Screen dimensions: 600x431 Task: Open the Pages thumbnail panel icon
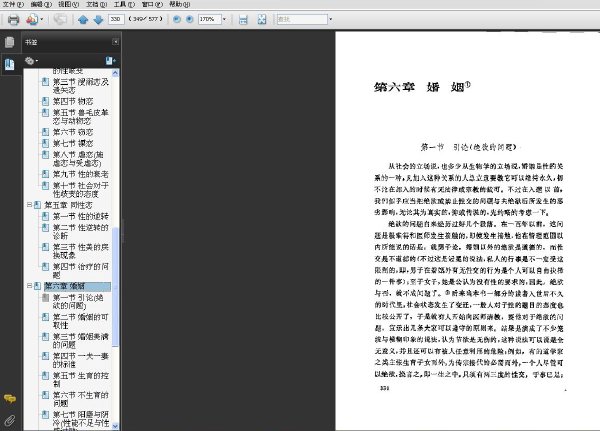tap(10, 42)
